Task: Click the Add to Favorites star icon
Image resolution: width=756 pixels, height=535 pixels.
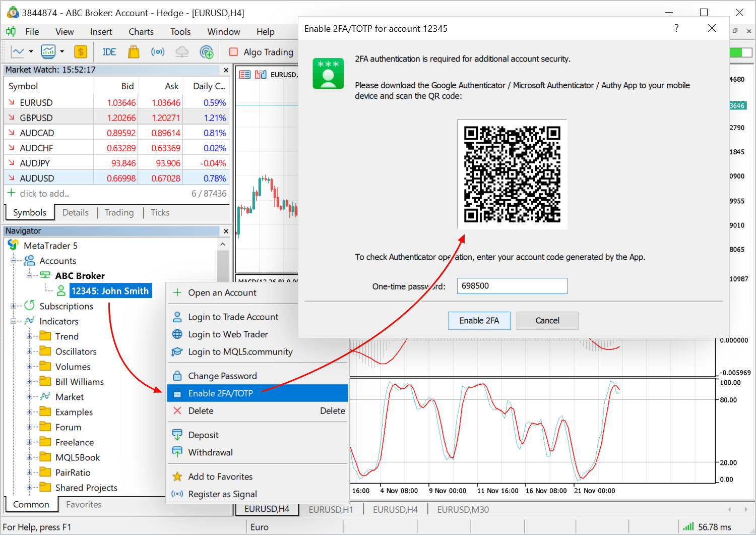Action: pos(177,476)
